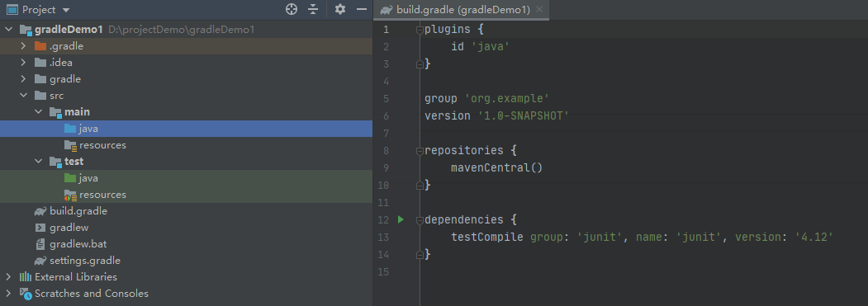868x306 pixels.
Task: Hide the Project panel with minus icon
Action: (x=362, y=9)
